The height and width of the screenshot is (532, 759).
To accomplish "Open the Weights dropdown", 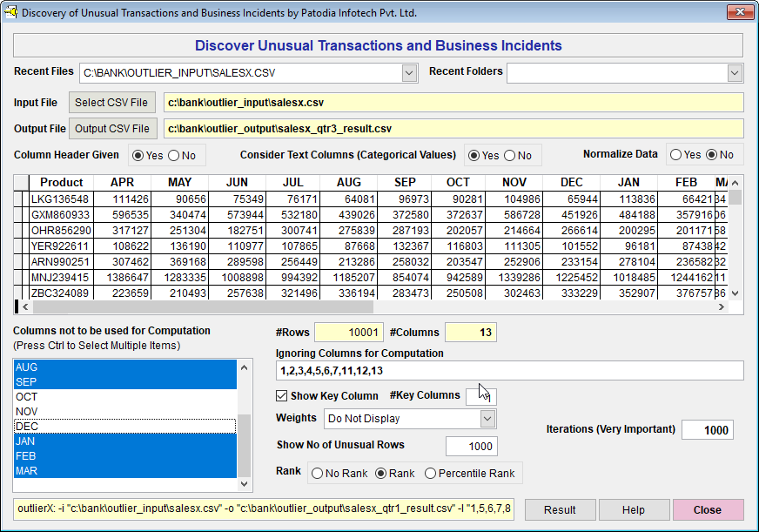I will click(x=487, y=419).
